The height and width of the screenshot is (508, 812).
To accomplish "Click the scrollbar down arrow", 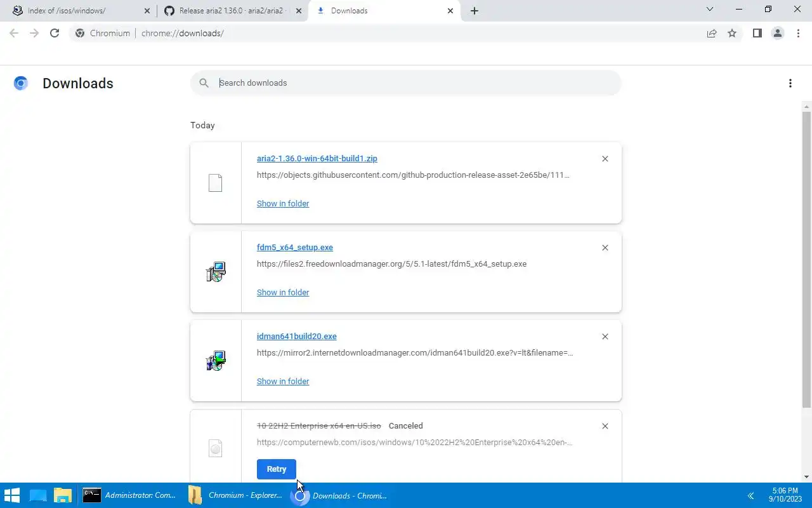I will point(807,477).
